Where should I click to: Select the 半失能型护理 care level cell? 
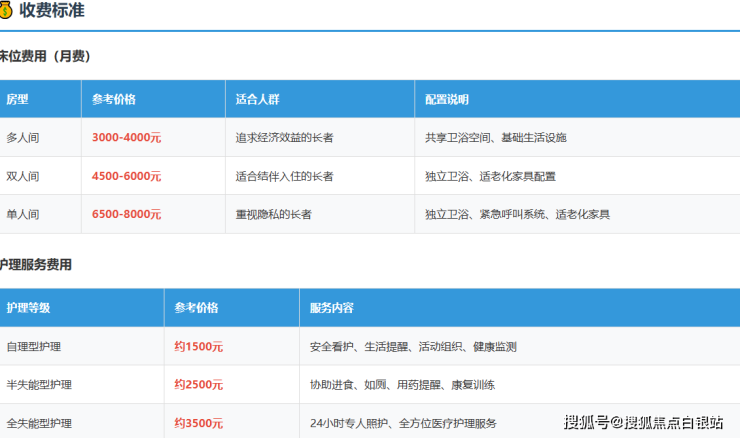pos(39,384)
